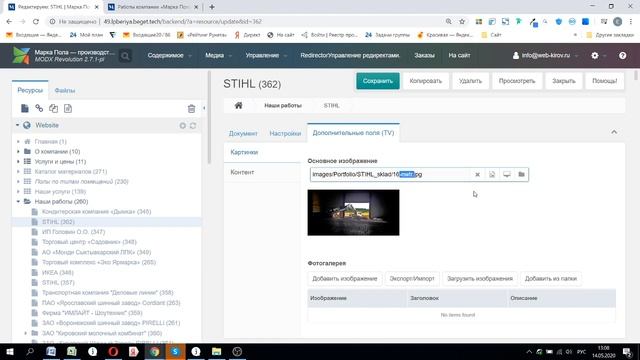Image resolution: width=640 pixels, height=360 pixels.
Task: Create a new symlink icon
Action: coord(53,108)
